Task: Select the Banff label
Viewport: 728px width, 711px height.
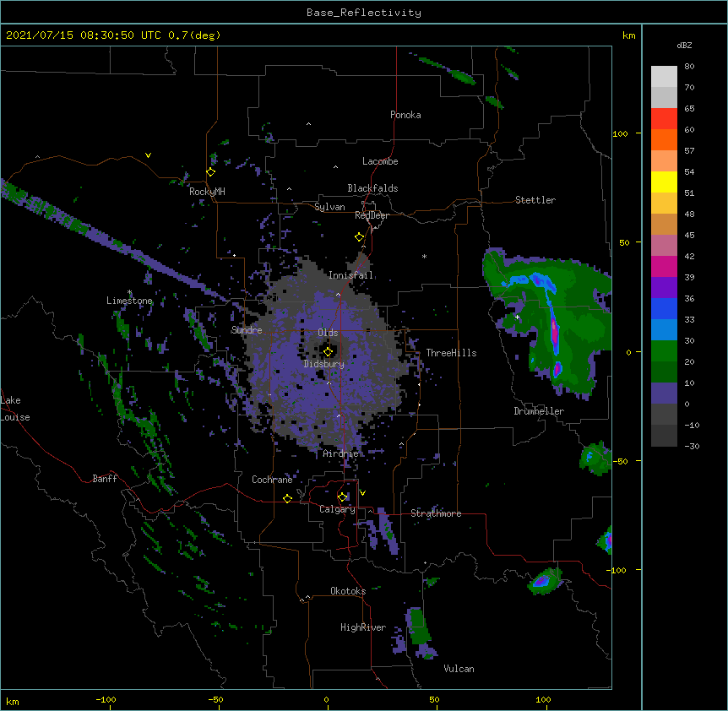Action: click(105, 479)
